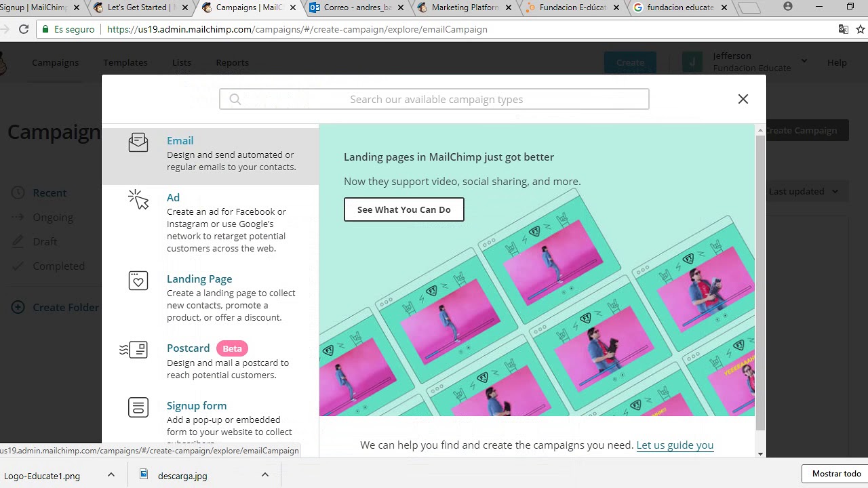Image resolution: width=868 pixels, height=488 pixels.
Task: Open the Templates navigation menu
Action: pos(125,62)
